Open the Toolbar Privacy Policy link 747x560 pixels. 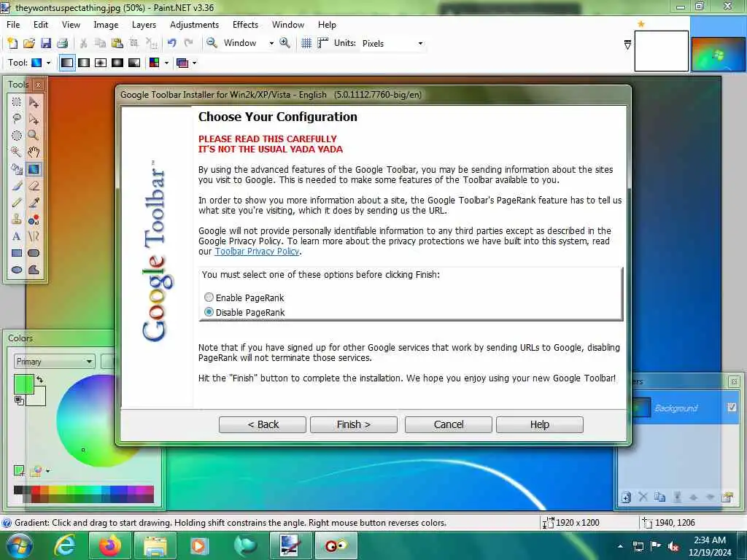pyautogui.click(x=257, y=252)
